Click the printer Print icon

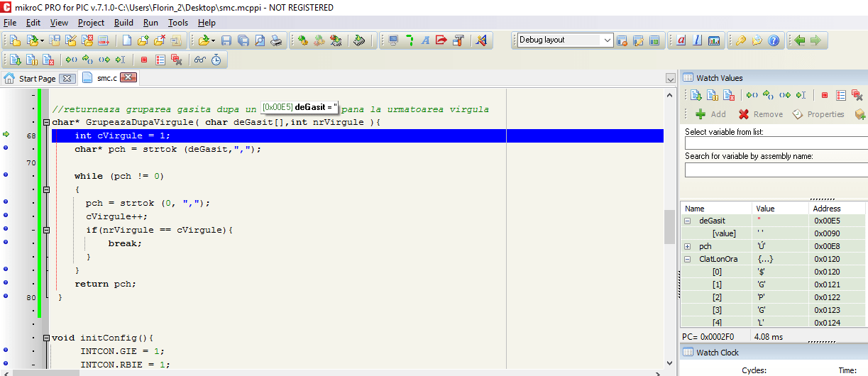pos(276,40)
